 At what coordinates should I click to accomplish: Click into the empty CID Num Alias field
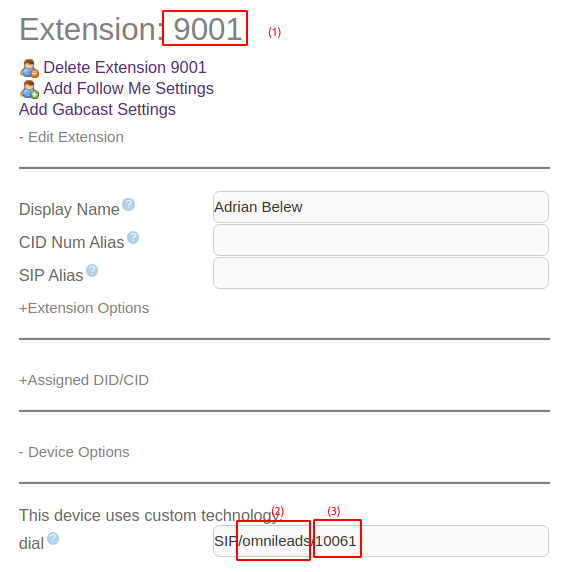[x=381, y=240]
